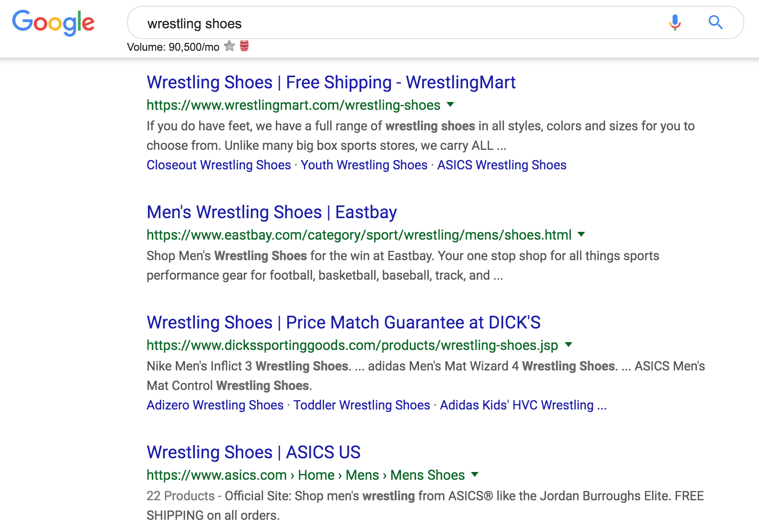Click the blue search magnifier icon

716,22
